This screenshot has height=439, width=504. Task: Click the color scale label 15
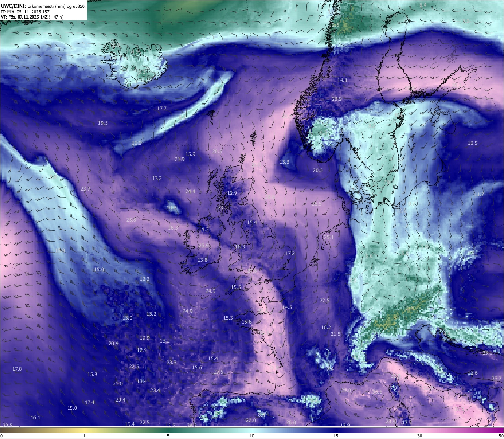coord(336,436)
